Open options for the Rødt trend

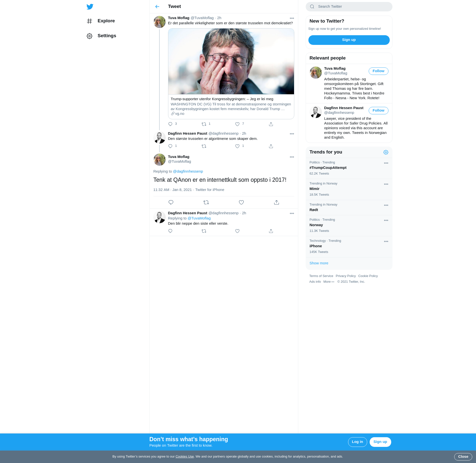click(386, 205)
